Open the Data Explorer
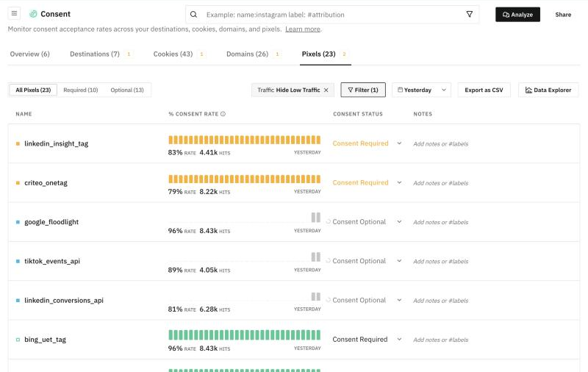This screenshot has height=372, width=588. [548, 90]
